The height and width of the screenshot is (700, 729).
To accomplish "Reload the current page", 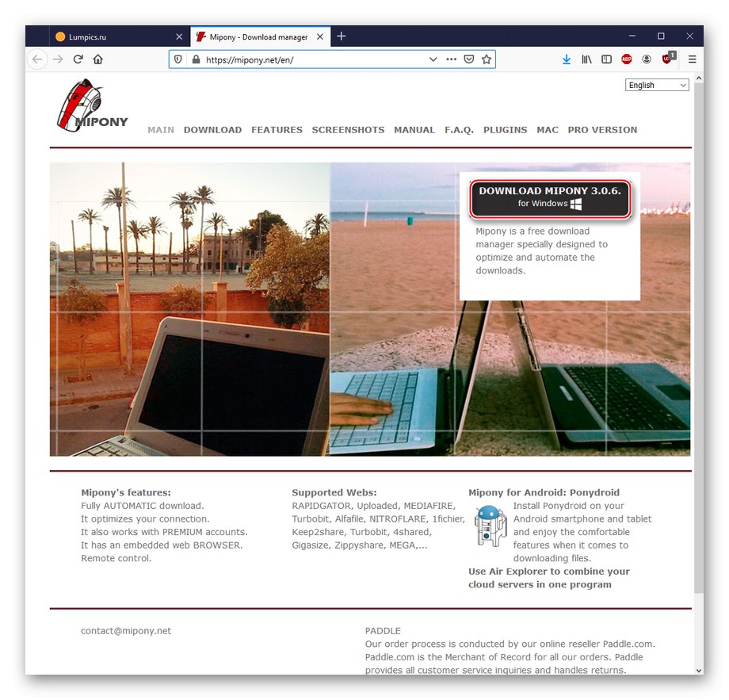I will [78, 59].
